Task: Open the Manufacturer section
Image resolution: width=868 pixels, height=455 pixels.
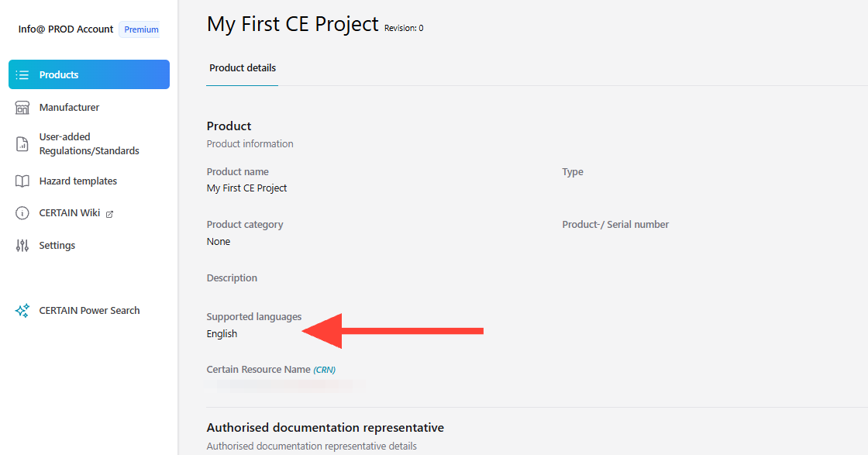Action: pos(69,108)
